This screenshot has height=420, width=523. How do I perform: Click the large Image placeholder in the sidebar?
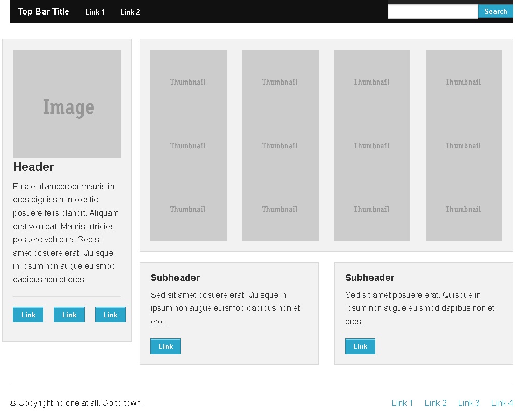[x=67, y=103]
